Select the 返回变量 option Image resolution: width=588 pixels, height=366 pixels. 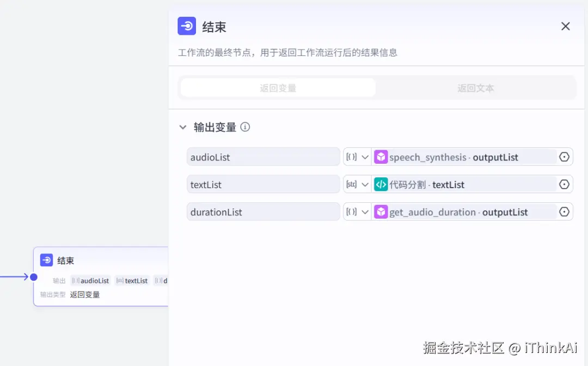point(277,87)
